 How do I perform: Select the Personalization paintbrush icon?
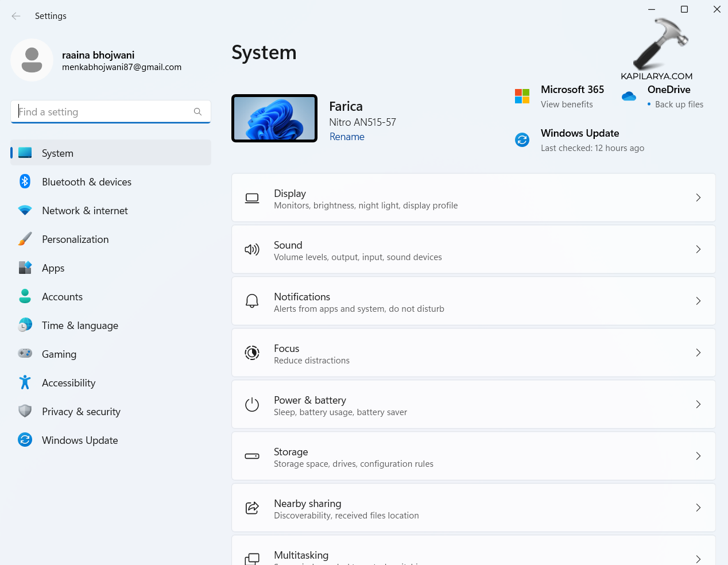[25, 239]
